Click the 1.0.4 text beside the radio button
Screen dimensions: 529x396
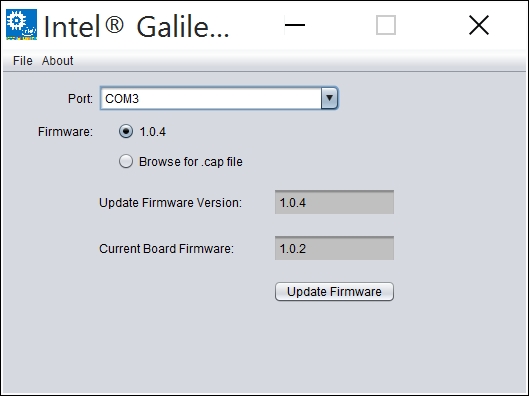(152, 132)
